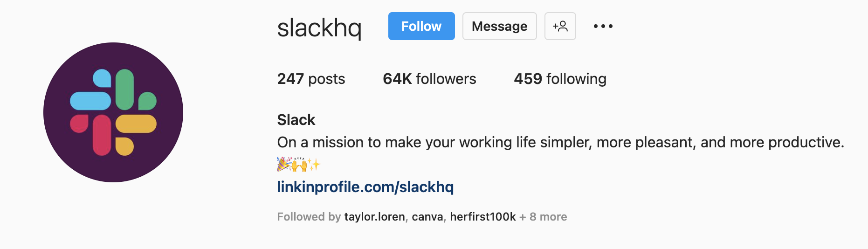Open the 459 following list
Image resolution: width=868 pixels, height=249 pixels.
[x=560, y=79]
